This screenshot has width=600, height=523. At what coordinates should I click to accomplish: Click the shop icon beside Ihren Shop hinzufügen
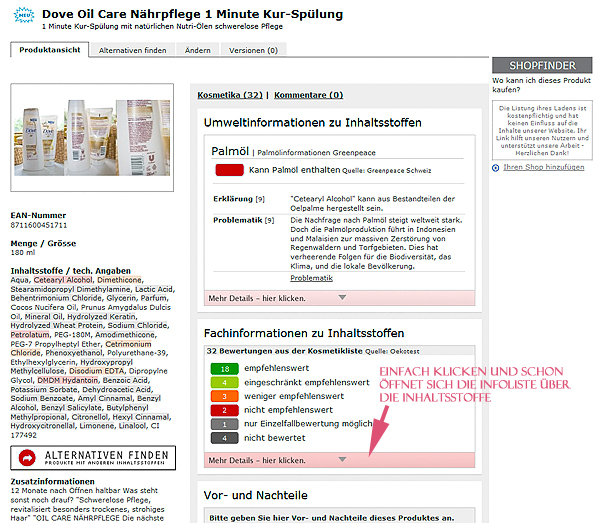(x=495, y=167)
